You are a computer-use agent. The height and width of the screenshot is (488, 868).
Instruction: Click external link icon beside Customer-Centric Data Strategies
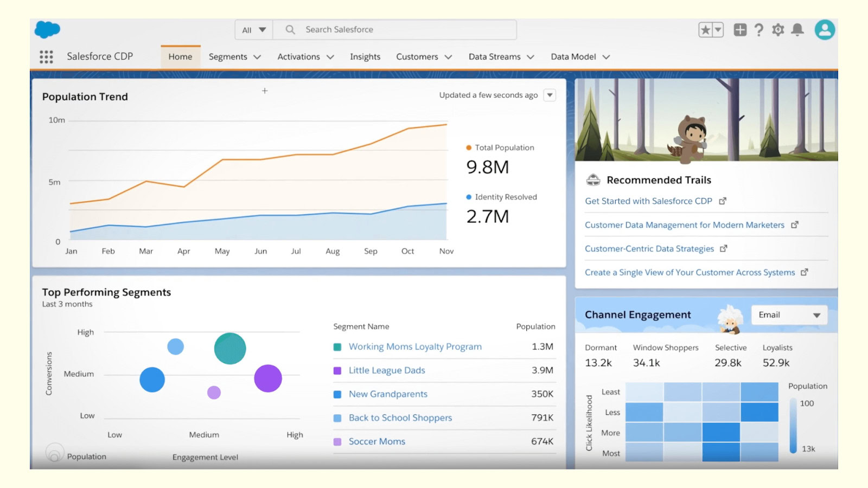point(723,248)
